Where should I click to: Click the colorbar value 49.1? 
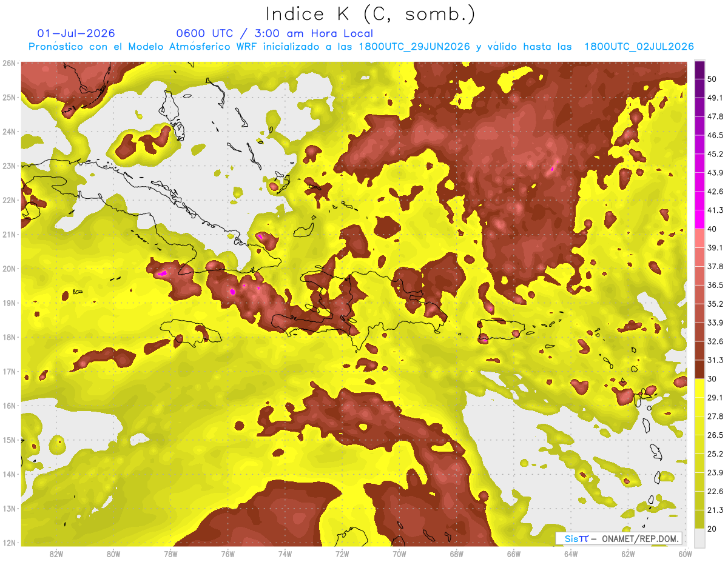715,98
